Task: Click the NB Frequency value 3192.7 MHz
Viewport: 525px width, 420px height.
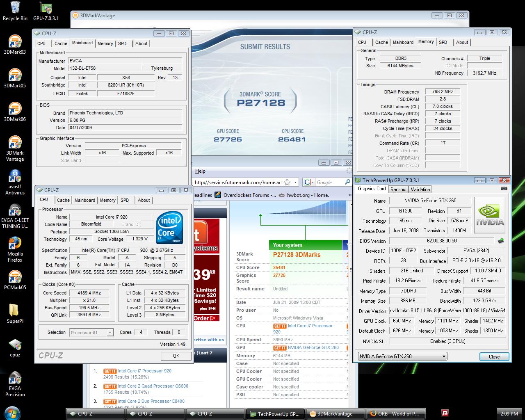Action: click(x=484, y=73)
